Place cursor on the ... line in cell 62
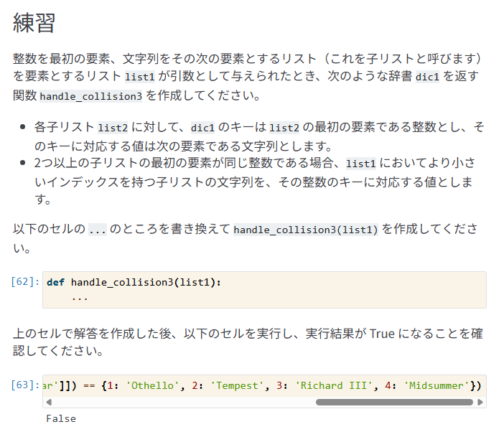The width and height of the screenshot is (504, 437). point(80,296)
